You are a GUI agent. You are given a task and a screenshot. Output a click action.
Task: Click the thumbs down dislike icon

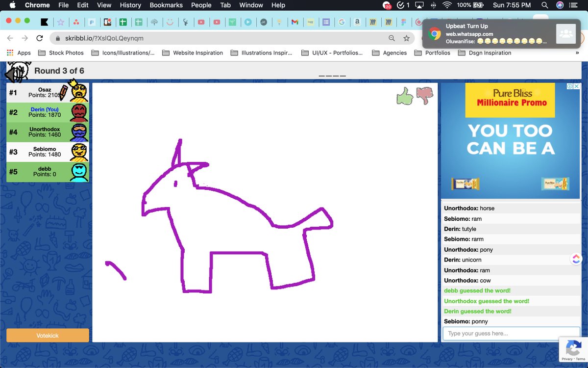tap(425, 96)
